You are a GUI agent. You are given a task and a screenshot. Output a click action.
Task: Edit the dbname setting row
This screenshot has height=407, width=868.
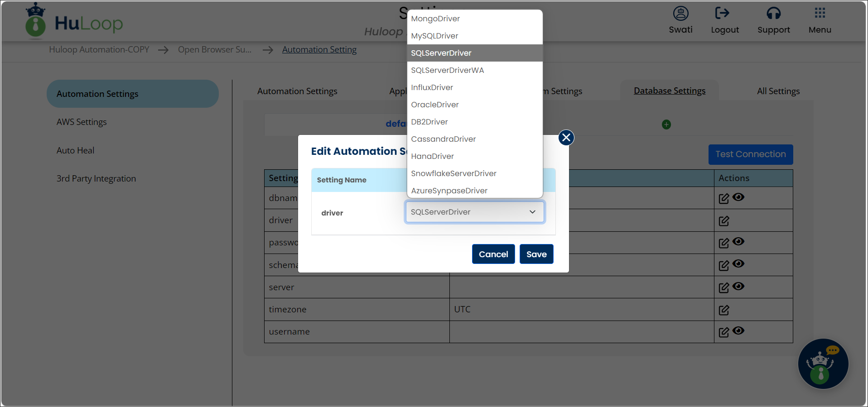click(723, 198)
